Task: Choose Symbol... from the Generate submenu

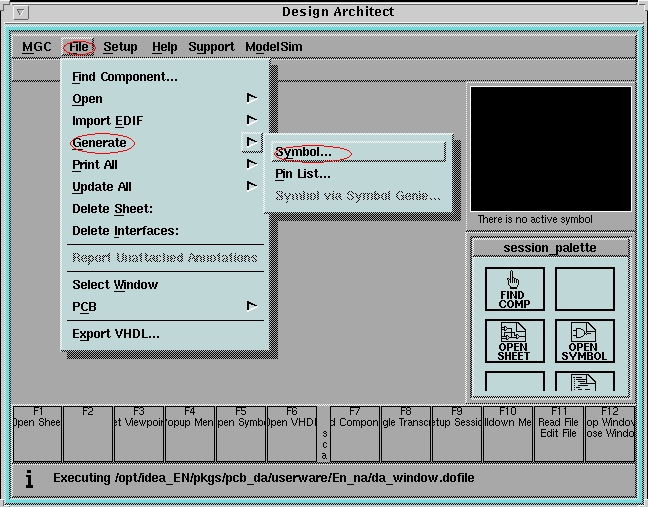Action: (304, 152)
